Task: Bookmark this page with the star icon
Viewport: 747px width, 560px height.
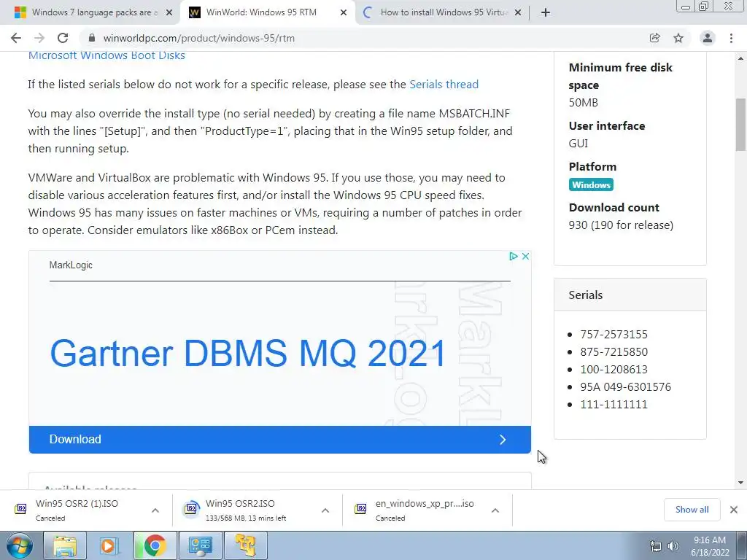Action: point(678,38)
